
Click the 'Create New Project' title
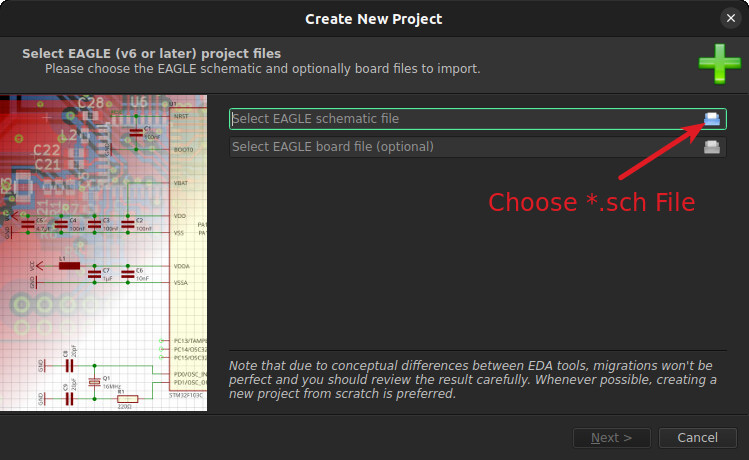click(x=374, y=19)
